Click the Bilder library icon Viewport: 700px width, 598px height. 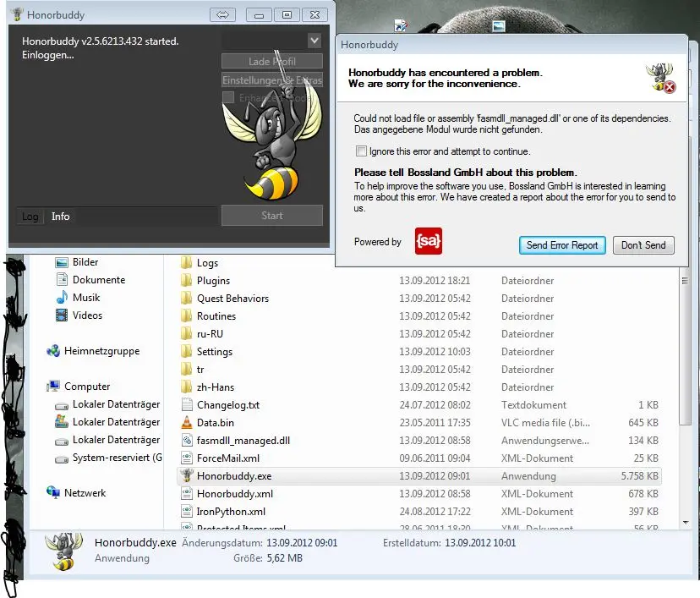(62, 262)
